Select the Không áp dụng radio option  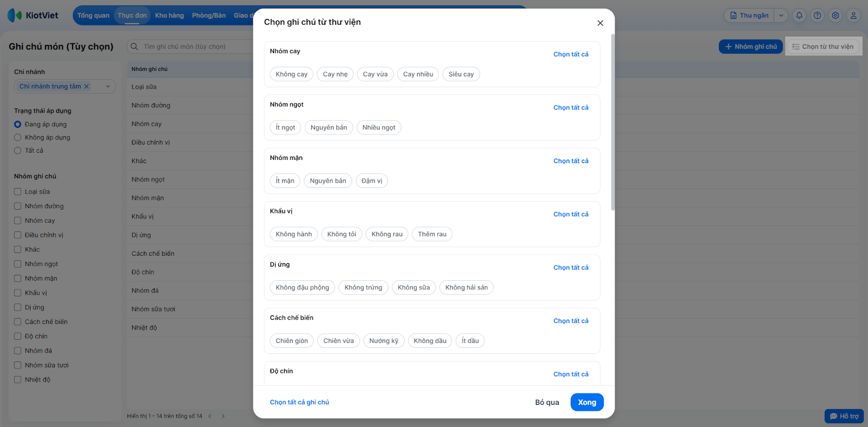coord(18,138)
